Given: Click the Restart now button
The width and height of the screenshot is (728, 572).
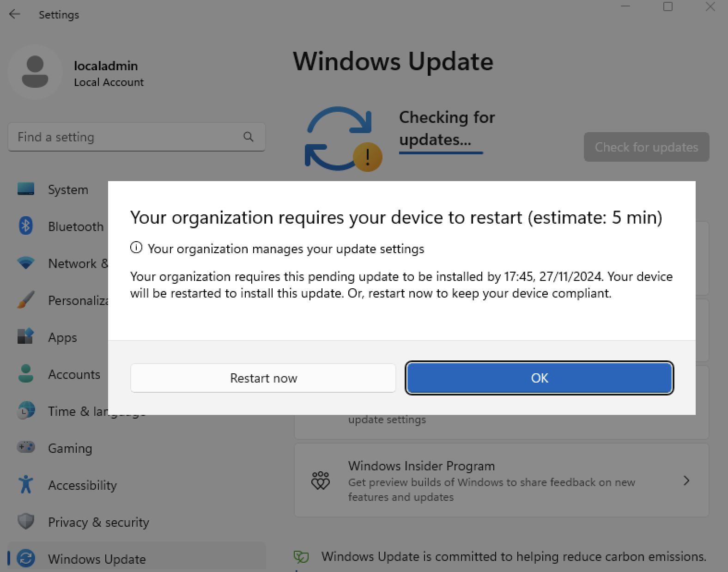Looking at the screenshot, I should (x=263, y=378).
